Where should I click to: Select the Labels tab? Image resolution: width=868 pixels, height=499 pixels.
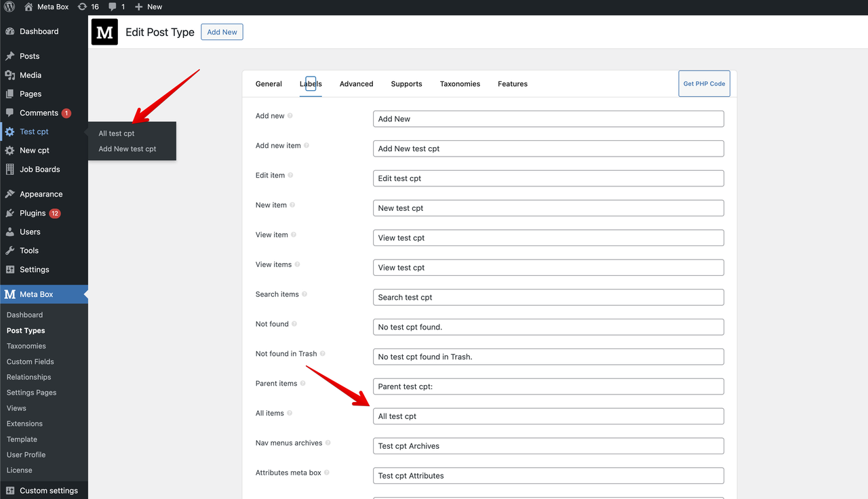pos(311,84)
